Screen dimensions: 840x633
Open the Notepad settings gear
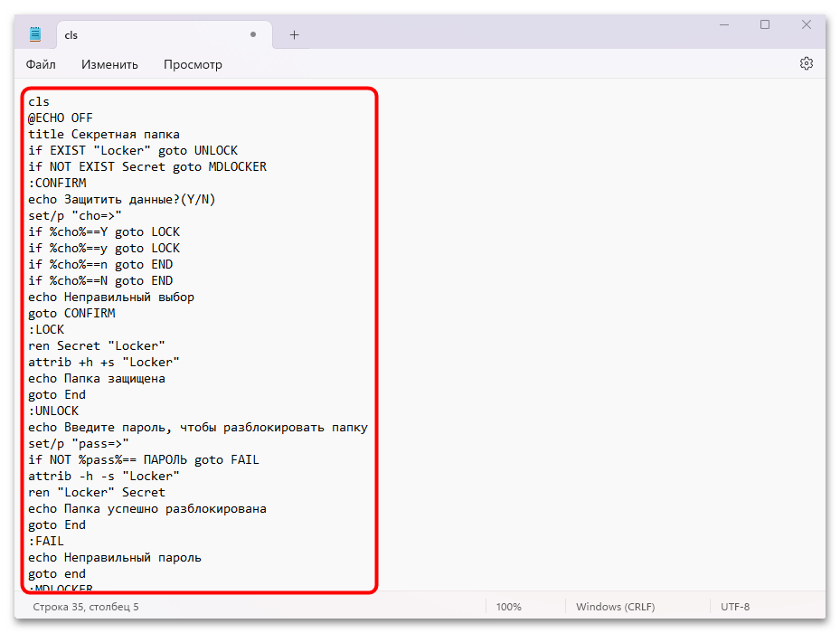(807, 63)
